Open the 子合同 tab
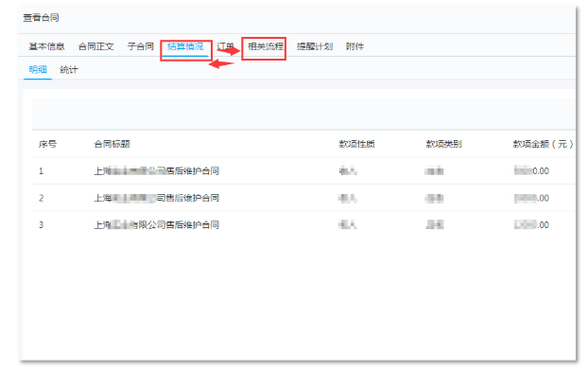The image size is (588, 372). click(141, 46)
